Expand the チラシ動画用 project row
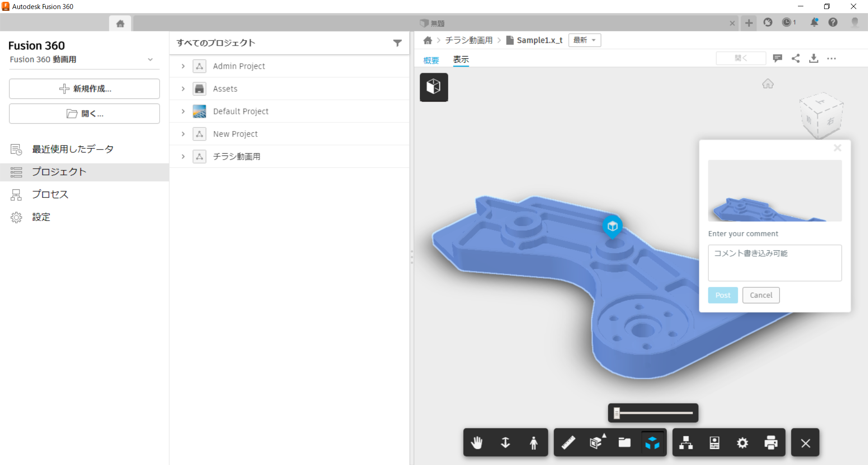Viewport: 868px width, 465px height. click(x=183, y=156)
